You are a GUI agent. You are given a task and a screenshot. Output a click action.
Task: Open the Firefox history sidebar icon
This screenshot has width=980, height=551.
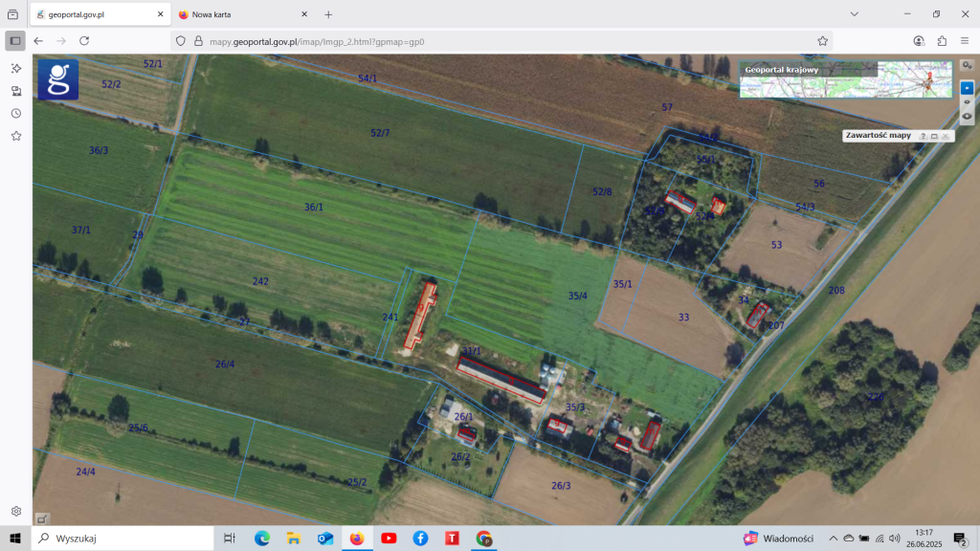point(16,114)
